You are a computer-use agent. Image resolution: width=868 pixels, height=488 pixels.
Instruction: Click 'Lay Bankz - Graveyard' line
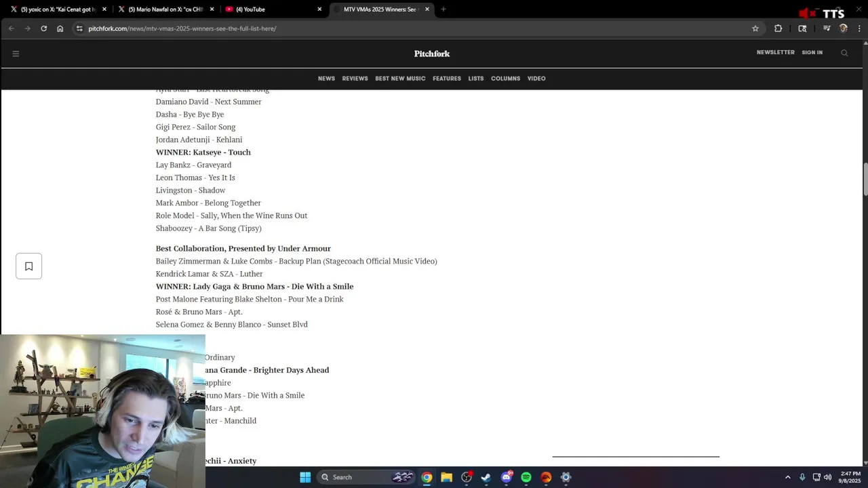point(194,165)
